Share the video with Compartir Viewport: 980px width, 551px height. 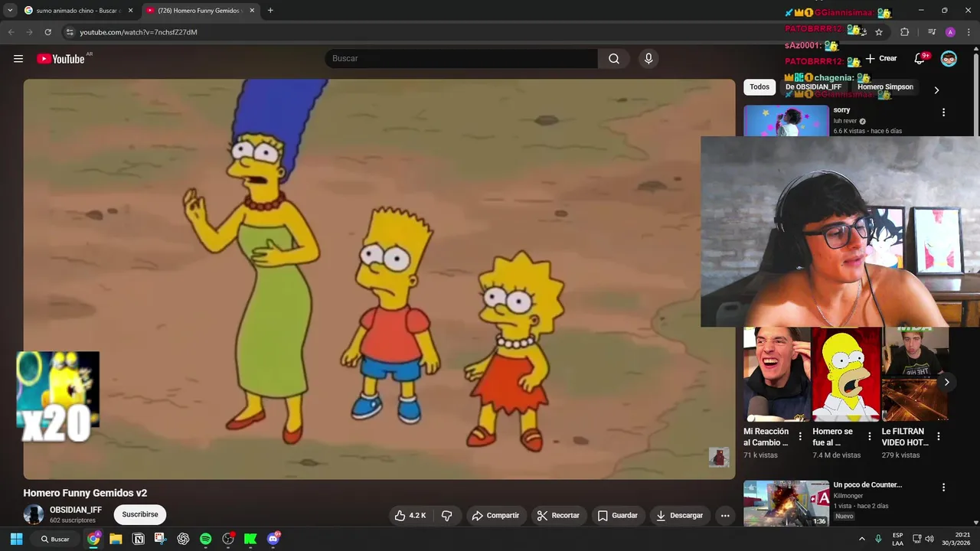[x=495, y=516]
